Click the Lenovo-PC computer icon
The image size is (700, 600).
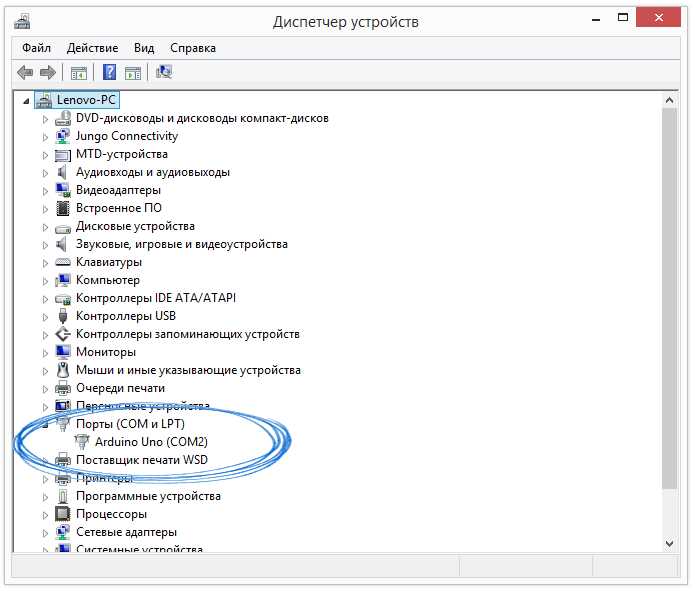[44, 100]
